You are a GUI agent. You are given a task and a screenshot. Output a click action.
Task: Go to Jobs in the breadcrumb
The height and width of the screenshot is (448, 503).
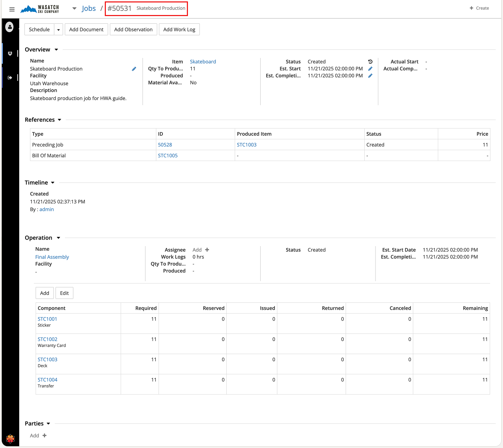pos(89,8)
